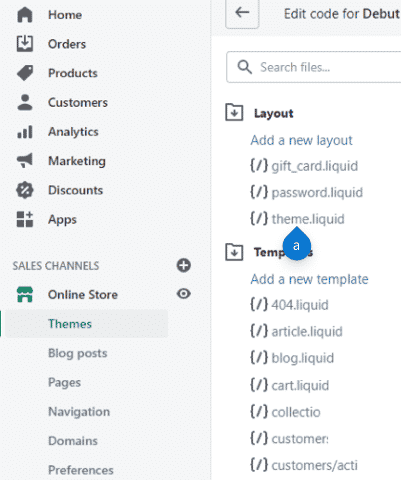
Task: Go back using the arrow button
Action: coord(242,13)
